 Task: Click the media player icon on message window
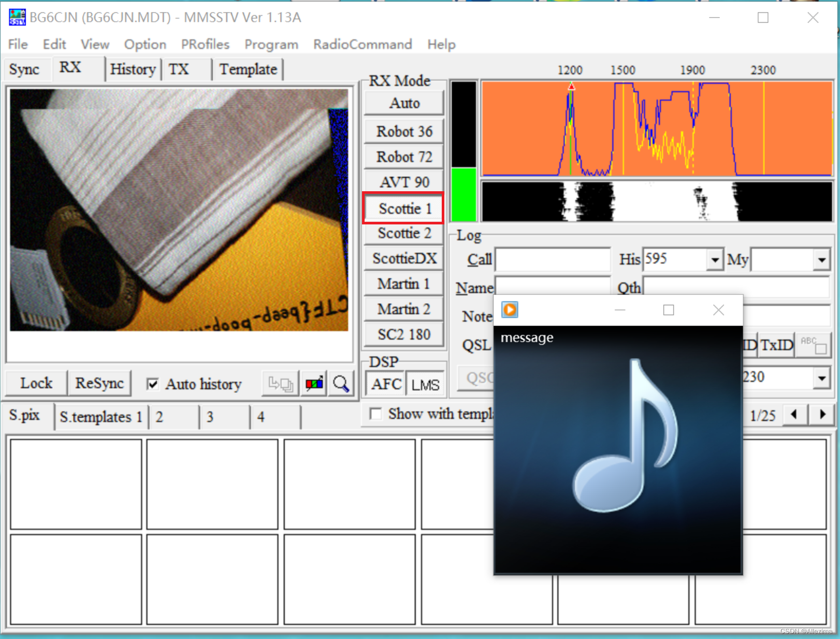(510, 309)
